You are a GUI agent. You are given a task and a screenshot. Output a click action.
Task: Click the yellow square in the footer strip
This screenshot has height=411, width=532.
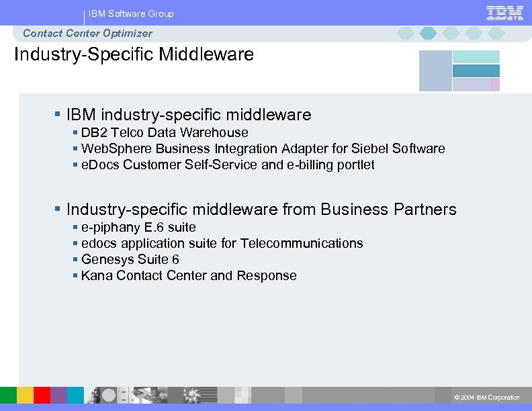click(26, 395)
